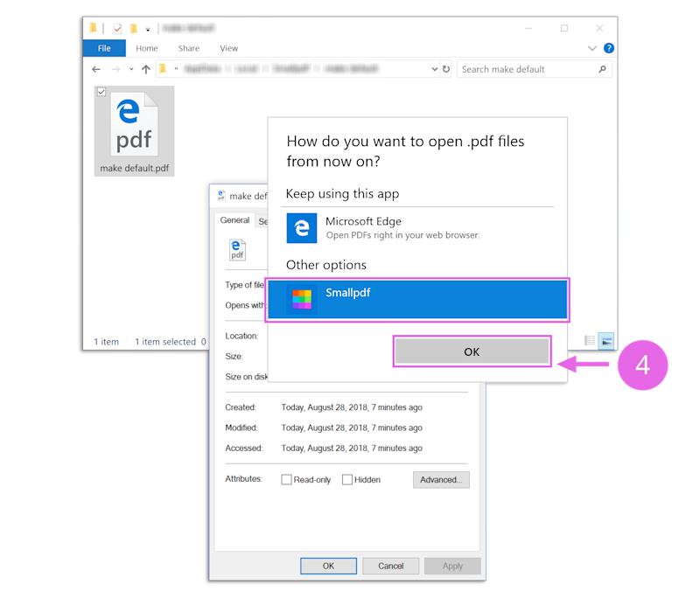The image size is (700, 612).
Task: Choose Microsoft Edge to keep opening PDFs
Action: 417,228
